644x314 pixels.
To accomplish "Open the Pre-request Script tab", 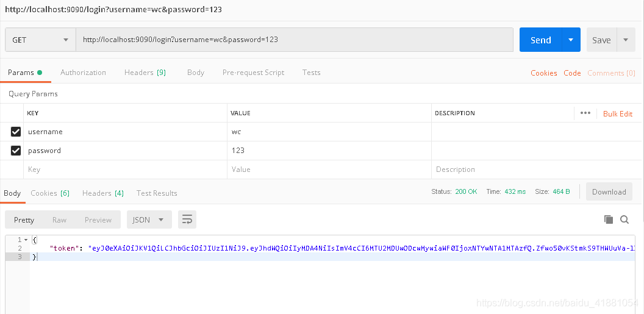I will [253, 73].
